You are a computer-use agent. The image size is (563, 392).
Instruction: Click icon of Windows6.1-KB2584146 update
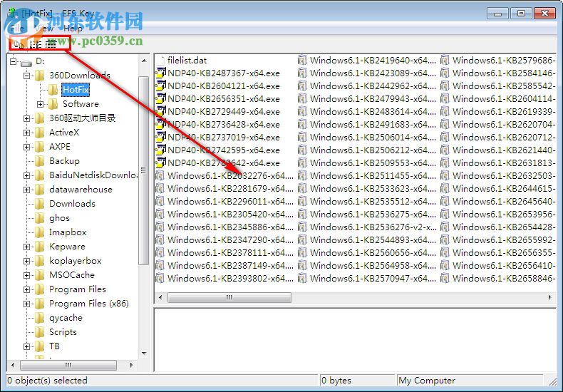445,73
